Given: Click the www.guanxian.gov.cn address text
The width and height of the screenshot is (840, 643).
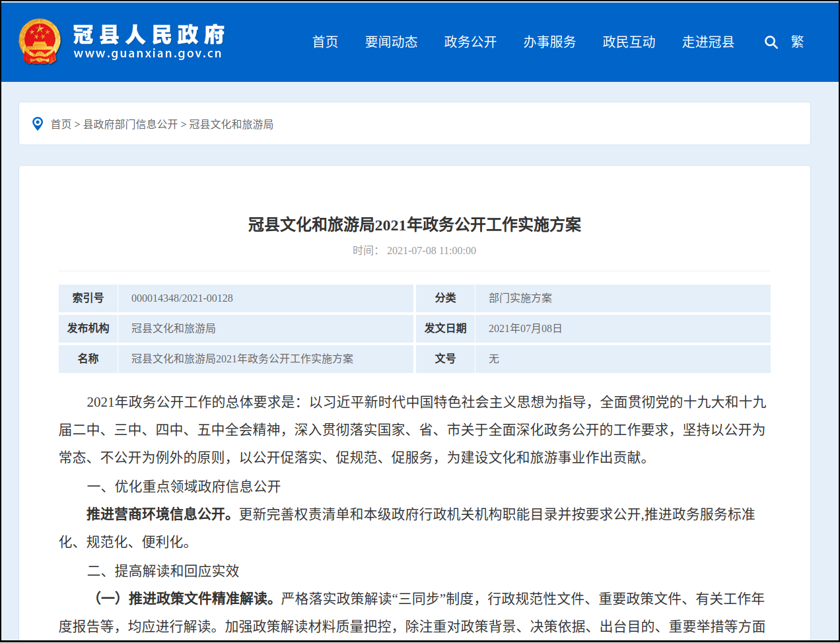Looking at the screenshot, I should (148, 53).
